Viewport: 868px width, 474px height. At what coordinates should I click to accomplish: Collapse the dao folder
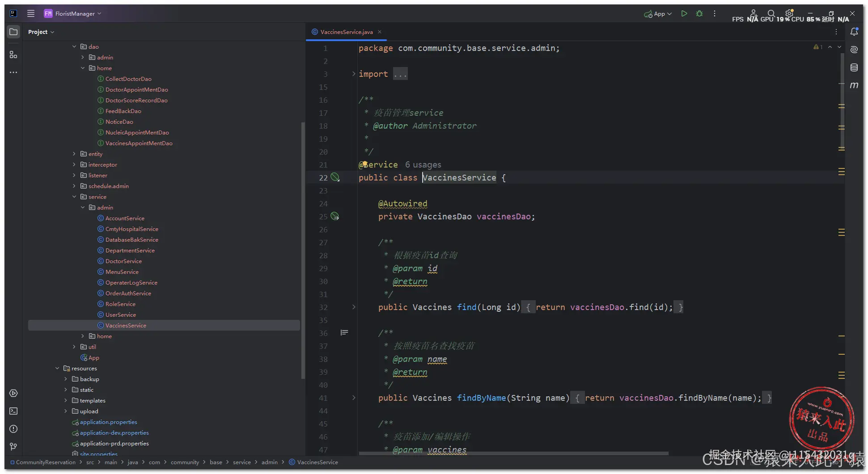tap(74, 46)
